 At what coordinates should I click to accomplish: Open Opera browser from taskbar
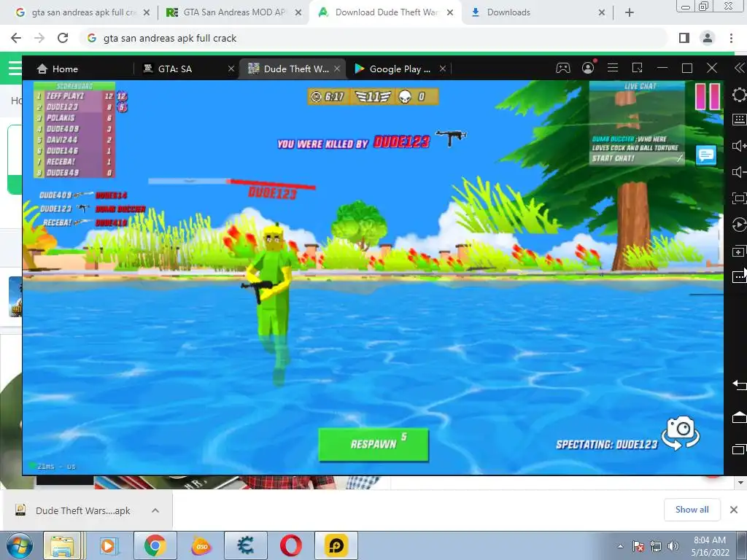[x=290, y=545]
